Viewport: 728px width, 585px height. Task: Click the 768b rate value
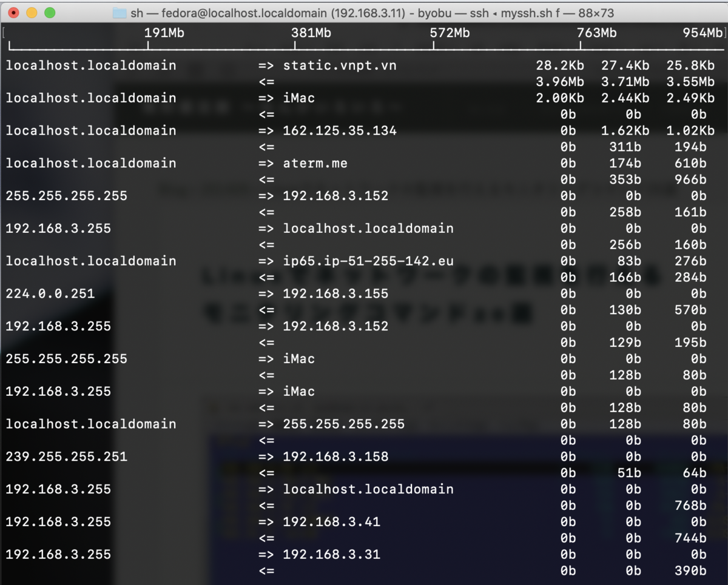pos(690,506)
